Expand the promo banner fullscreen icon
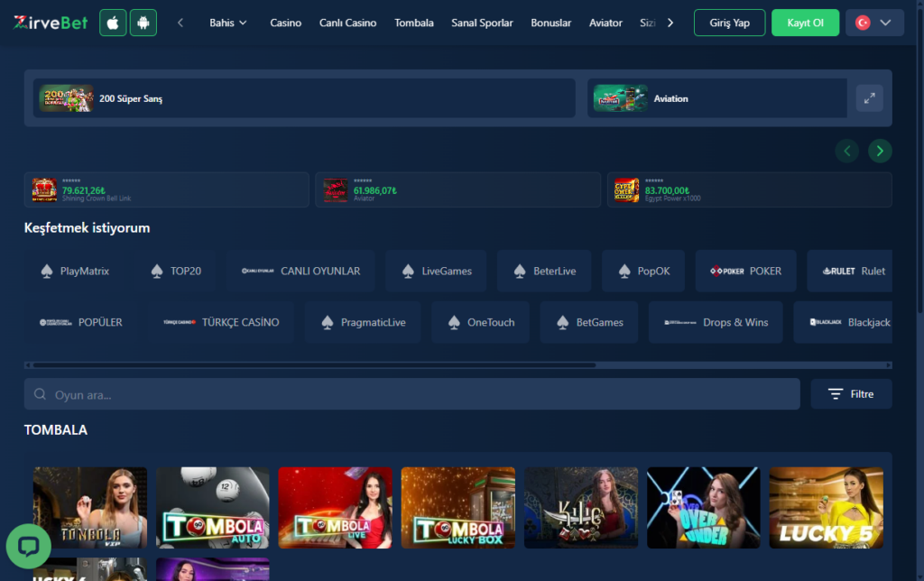Screen dimensions: 924x581 click(870, 98)
